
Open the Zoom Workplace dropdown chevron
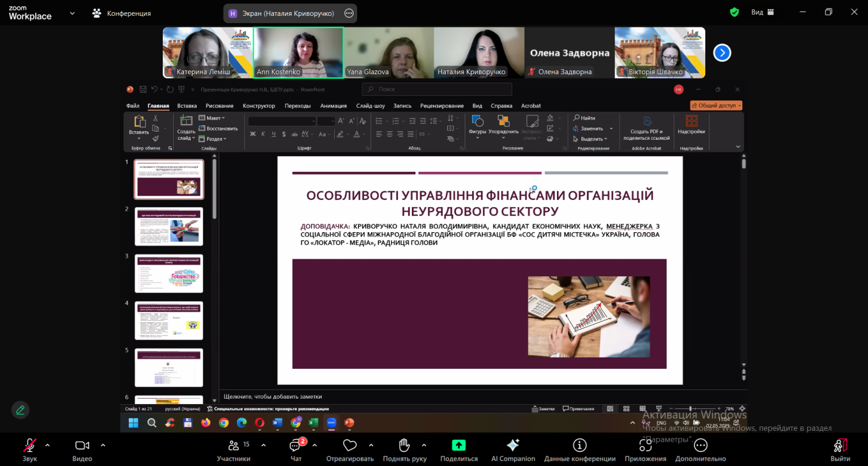click(72, 13)
